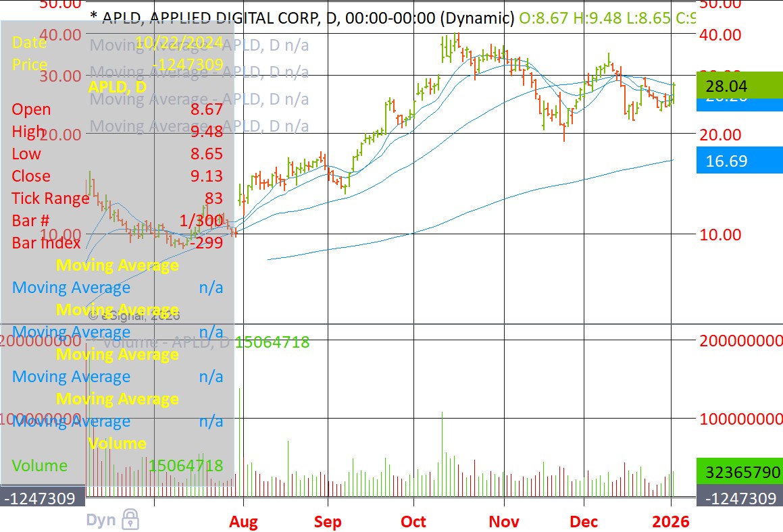Click the yellow APLD, D header in data window
This screenshot has height=532, width=783.
tap(117, 87)
